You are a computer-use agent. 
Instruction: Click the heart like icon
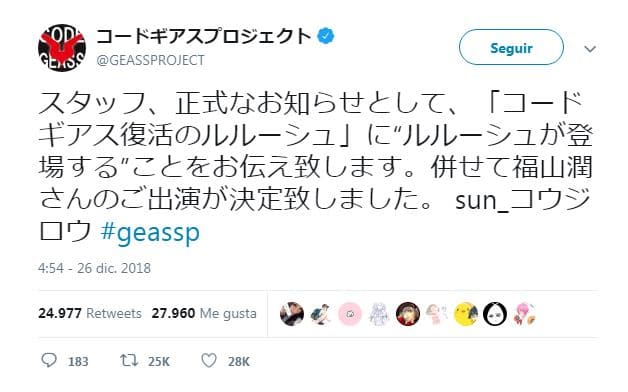pyautogui.click(x=209, y=360)
